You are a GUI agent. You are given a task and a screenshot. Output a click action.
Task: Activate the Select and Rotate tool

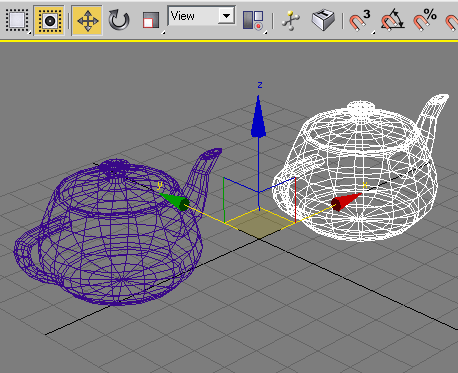click(119, 21)
